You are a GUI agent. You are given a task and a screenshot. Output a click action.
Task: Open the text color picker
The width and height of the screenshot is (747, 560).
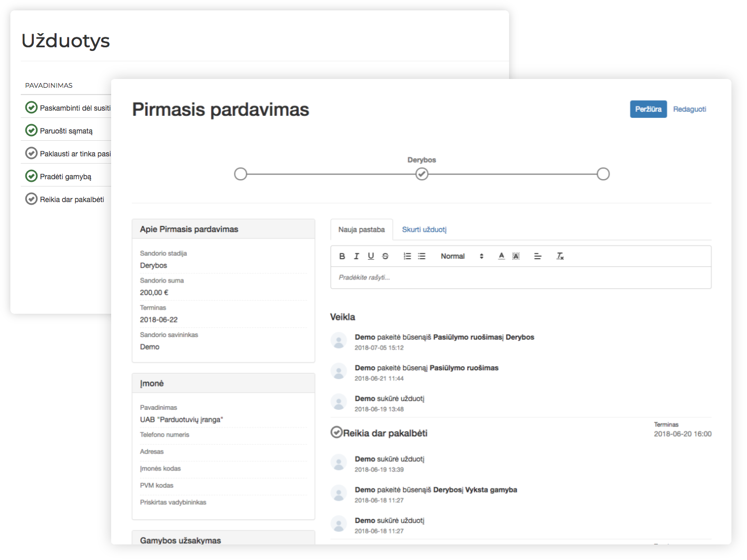point(501,256)
